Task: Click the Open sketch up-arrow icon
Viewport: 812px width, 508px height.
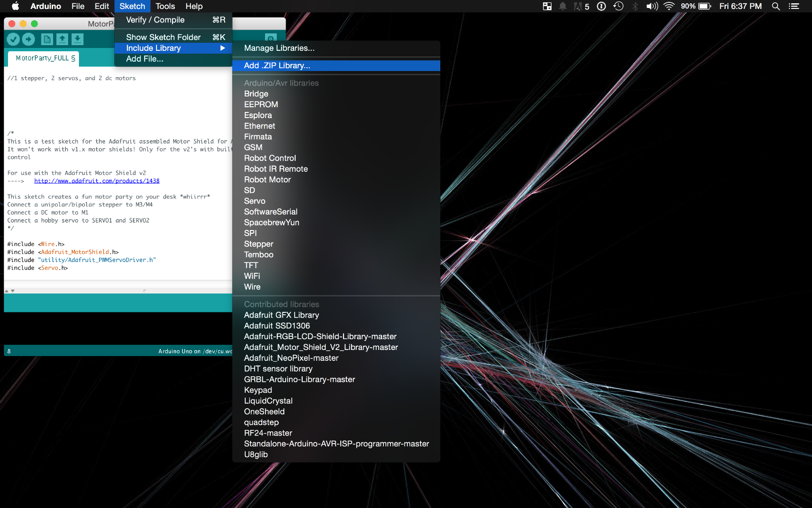Action: pyautogui.click(x=62, y=40)
